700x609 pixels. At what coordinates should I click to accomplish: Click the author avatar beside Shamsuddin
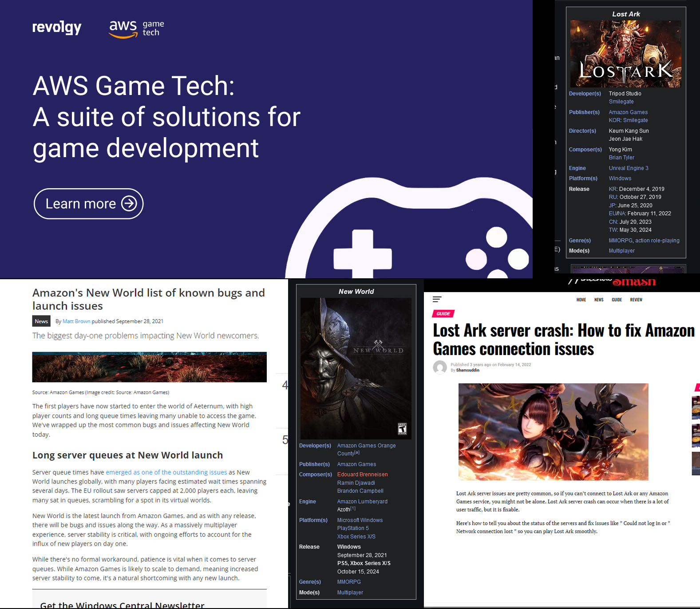pos(440,368)
